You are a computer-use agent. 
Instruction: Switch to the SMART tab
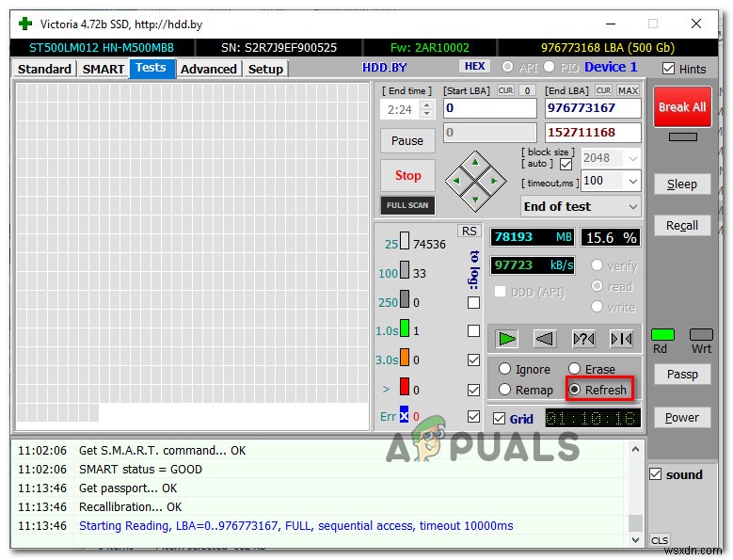click(104, 70)
